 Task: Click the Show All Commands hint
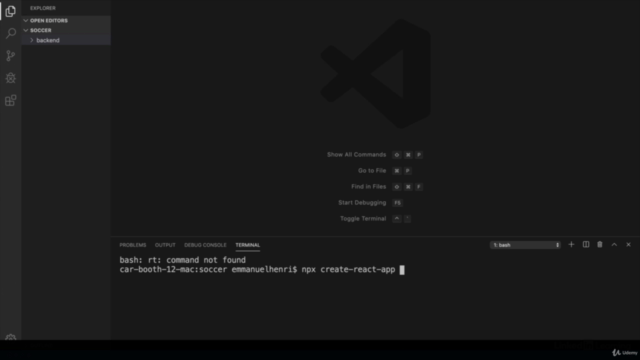click(356, 155)
